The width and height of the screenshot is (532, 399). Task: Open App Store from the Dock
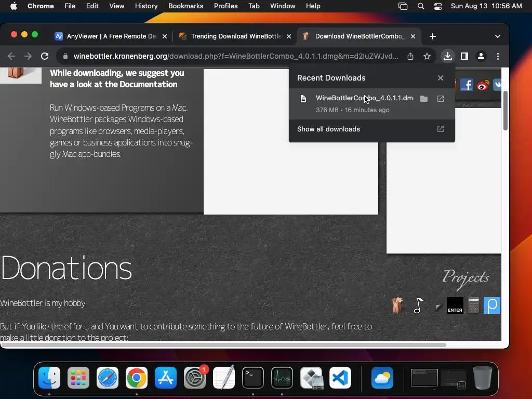pos(166,377)
